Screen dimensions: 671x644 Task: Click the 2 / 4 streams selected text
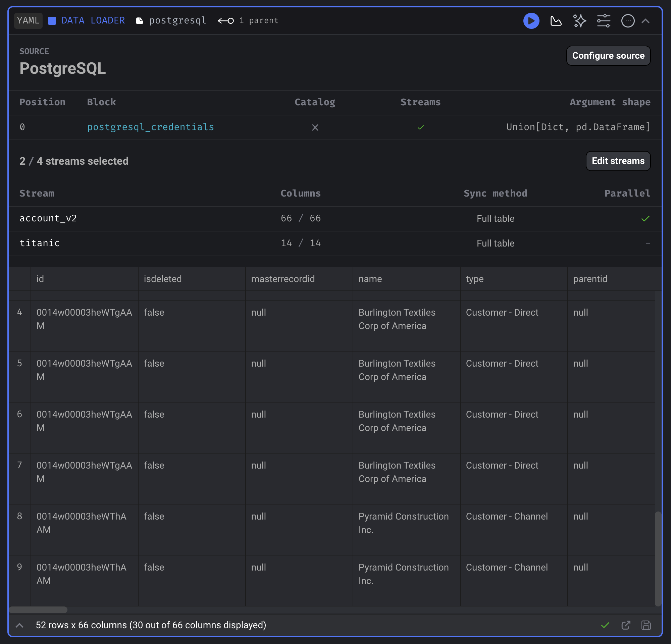(x=74, y=161)
